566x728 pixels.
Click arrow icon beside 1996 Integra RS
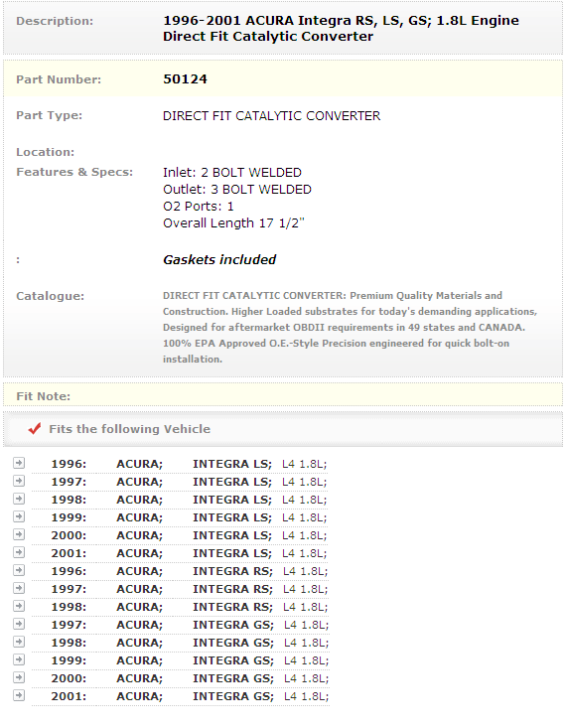click(19, 570)
